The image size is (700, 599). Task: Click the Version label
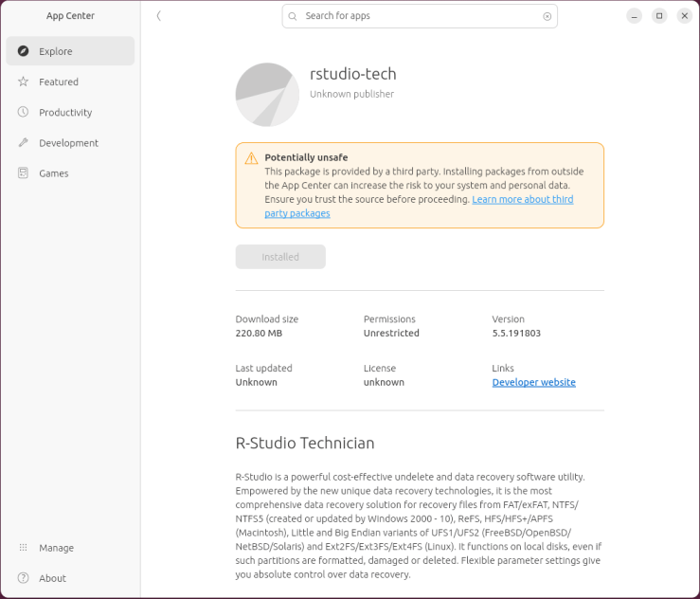pyautogui.click(x=508, y=319)
